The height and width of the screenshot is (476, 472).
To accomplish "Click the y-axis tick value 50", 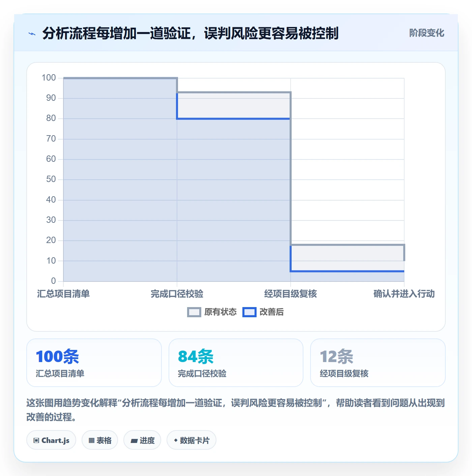I will pyautogui.click(x=51, y=179).
